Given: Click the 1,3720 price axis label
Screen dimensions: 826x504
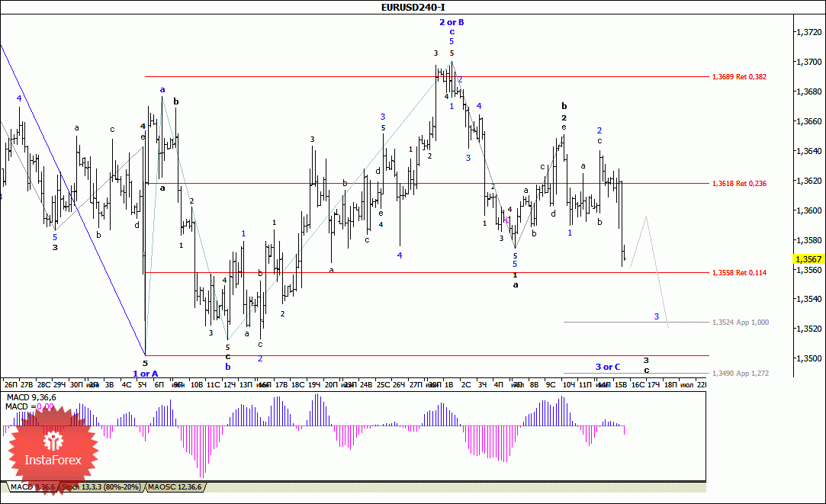Looking at the screenshot, I should [808, 32].
